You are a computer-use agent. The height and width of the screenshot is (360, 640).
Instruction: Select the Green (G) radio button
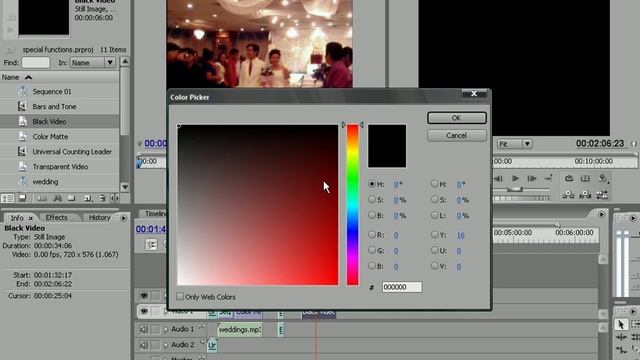(371, 250)
